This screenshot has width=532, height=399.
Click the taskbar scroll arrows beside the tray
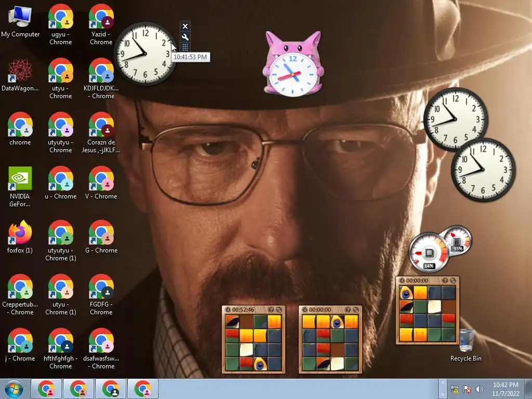pos(443,389)
